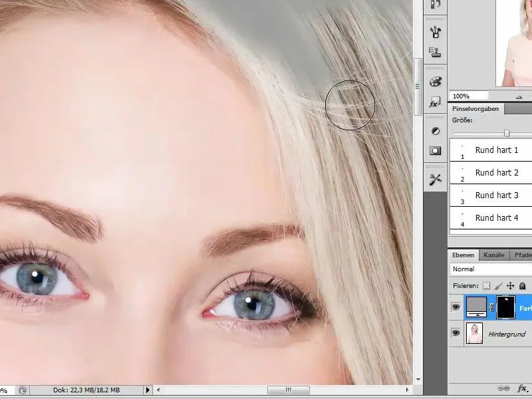
Task: Open the zoom percentage 100% dropdown
Action: pos(519,96)
